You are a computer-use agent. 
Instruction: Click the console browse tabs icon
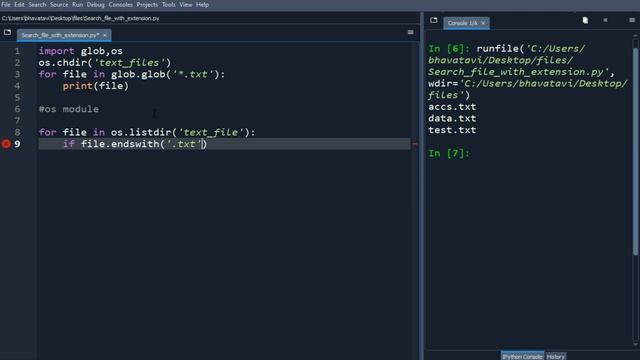[433, 20]
